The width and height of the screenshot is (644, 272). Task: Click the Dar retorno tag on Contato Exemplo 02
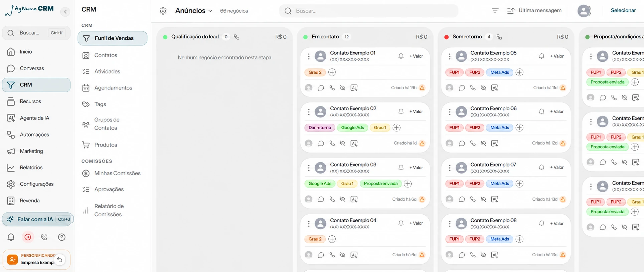tap(320, 127)
